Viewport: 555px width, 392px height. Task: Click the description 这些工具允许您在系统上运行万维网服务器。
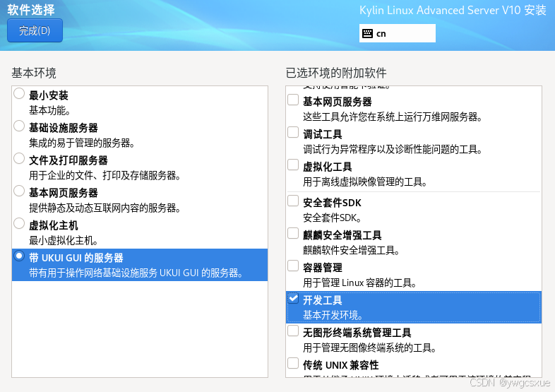393,117
